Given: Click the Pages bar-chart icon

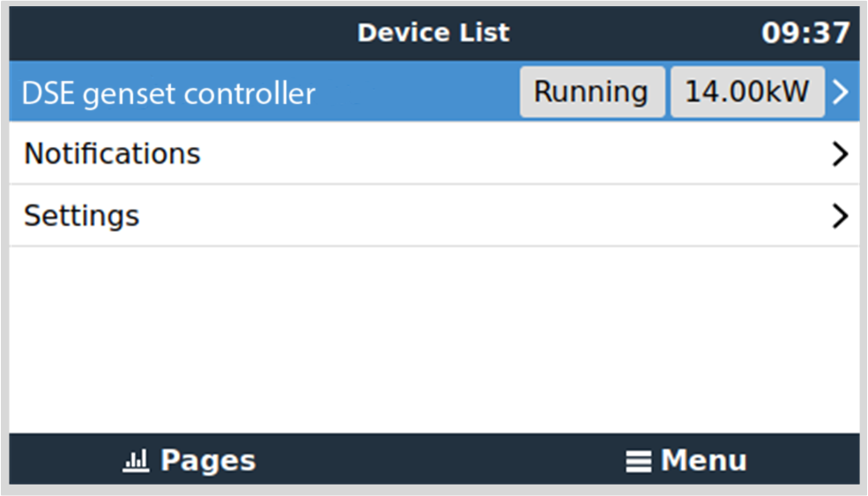Looking at the screenshot, I should (137, 460).
